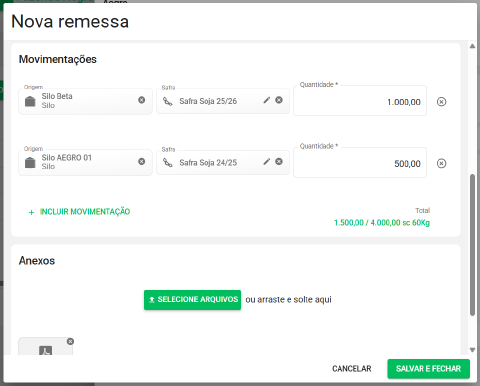The image size is (480, 386).
Task: Edit the quantity field showing 1.000,00
Action: click(360, 101)
